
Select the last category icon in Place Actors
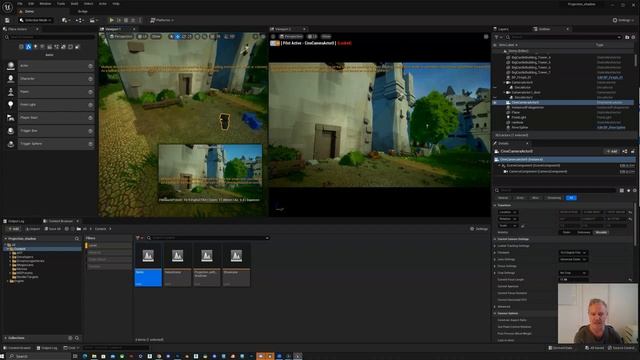[77, 47]
